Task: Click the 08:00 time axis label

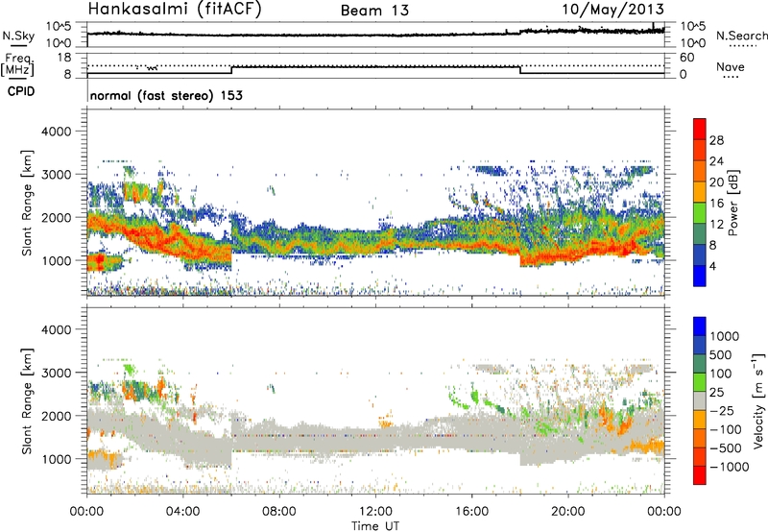Action: (x=279, y=512)
